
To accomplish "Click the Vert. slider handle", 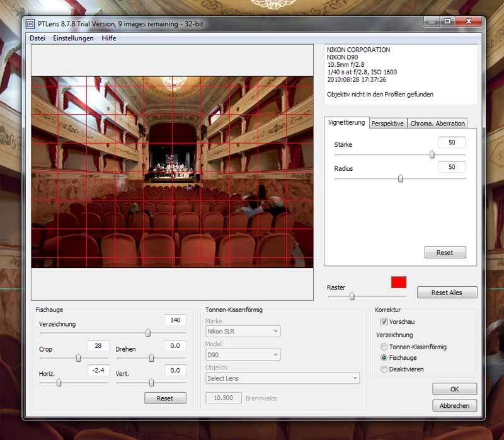I will tap(151, 383).
